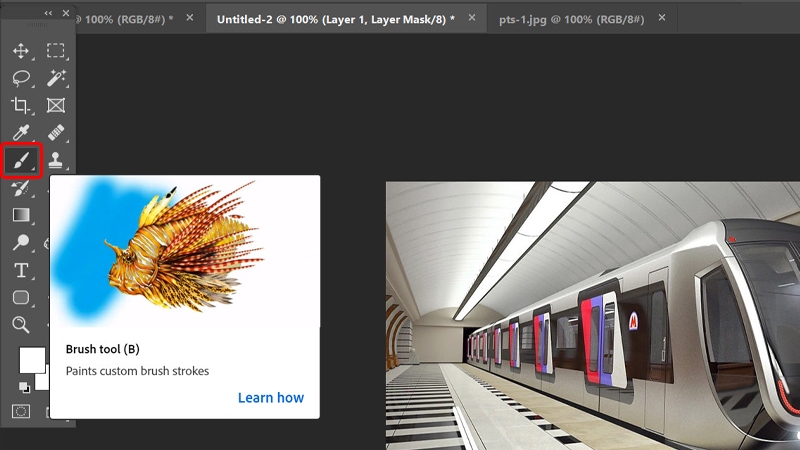Select the Rectangular Marquee tool
Viewport: 800px width, 450px height.
(x=56, y=51)
